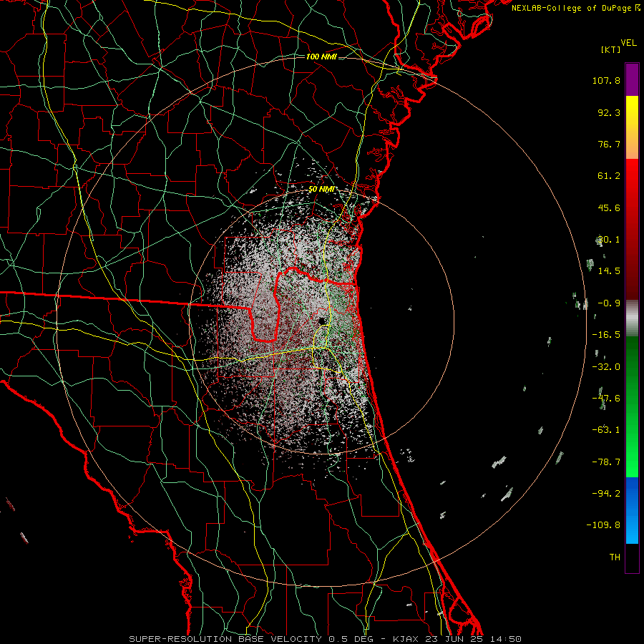644x644 pixels.
Task: Click the -16.5 scale value
Action: pos(606,335)
